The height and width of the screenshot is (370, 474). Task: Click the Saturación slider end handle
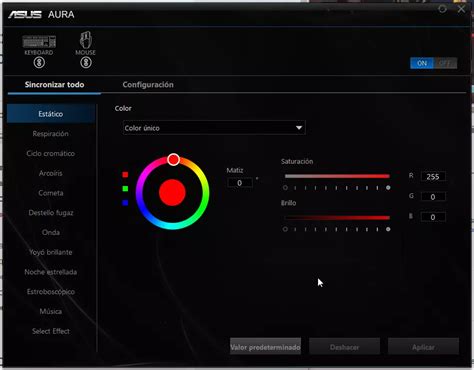click(x=388, y=188)
